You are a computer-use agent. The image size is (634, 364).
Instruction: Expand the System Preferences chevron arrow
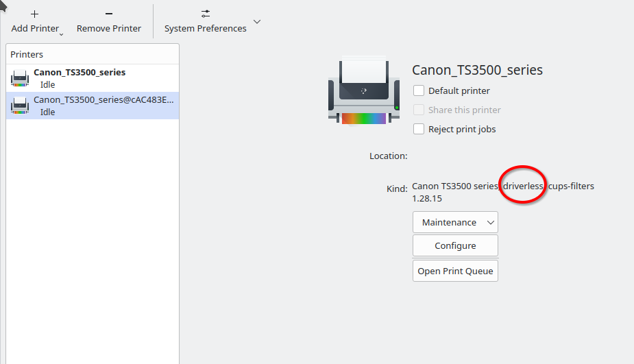click(257, 22)
